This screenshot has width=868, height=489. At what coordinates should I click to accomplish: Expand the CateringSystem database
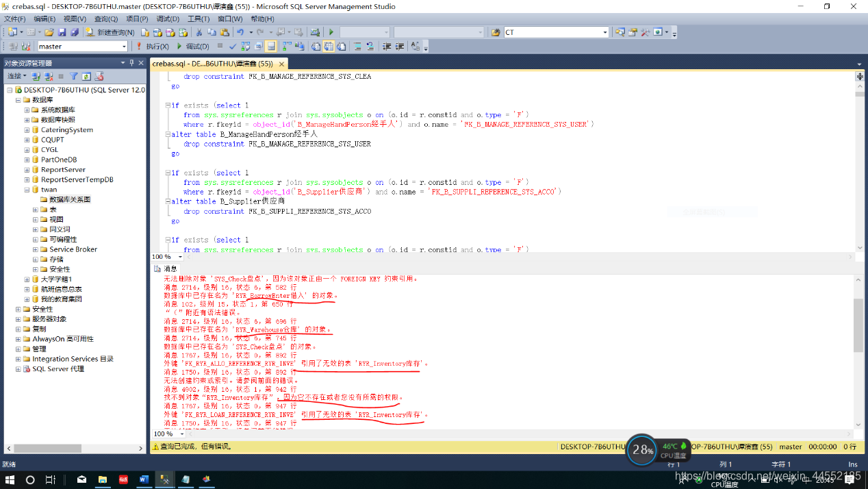click(27, 129)
